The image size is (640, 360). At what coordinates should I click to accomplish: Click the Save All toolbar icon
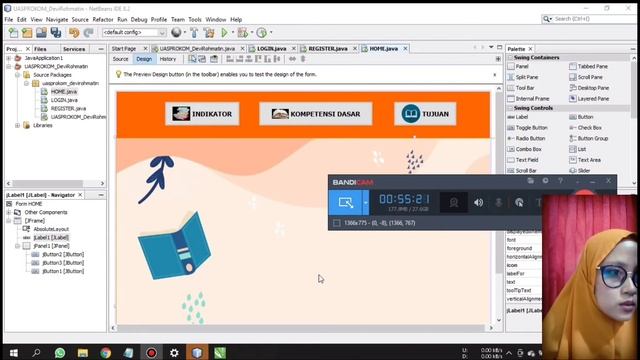56,33
